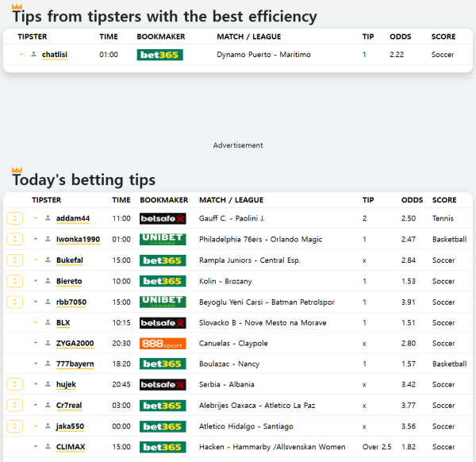The image size is (476, 462).
Task: Click ODDS column header in today's tips
Action: coord(412,200)
